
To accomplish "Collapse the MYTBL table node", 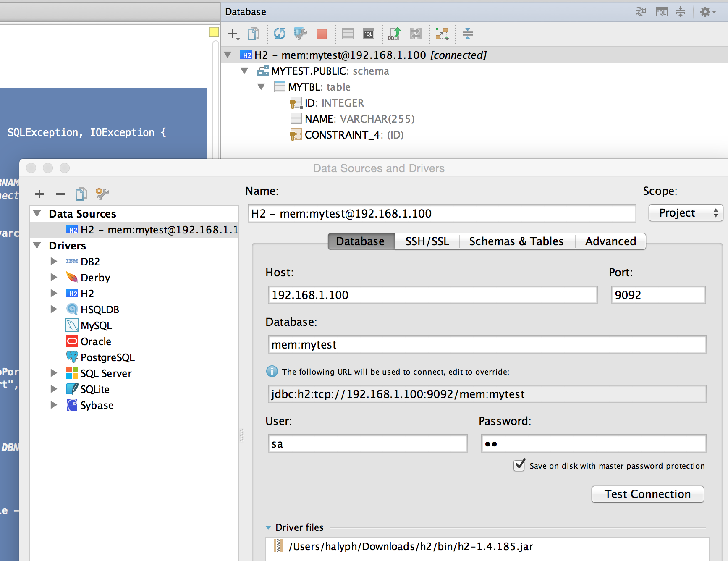I will [261, 87].
